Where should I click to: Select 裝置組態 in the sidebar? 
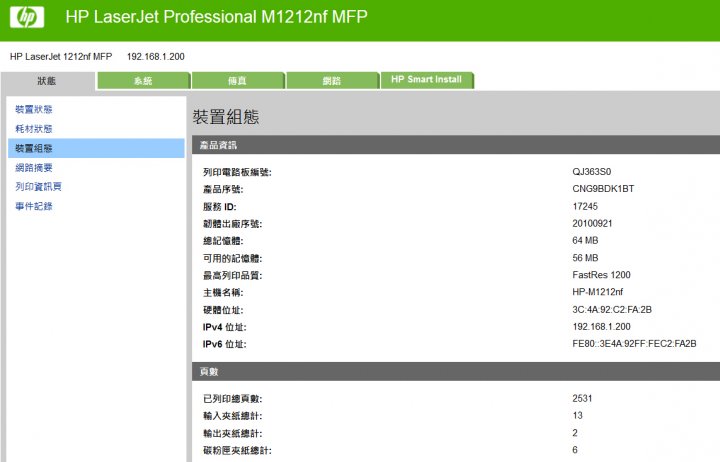pos(96,148)
